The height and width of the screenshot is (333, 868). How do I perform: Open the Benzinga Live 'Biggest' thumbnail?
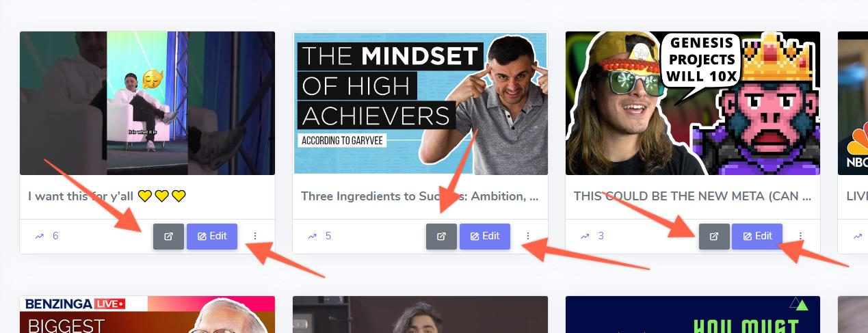147,315
